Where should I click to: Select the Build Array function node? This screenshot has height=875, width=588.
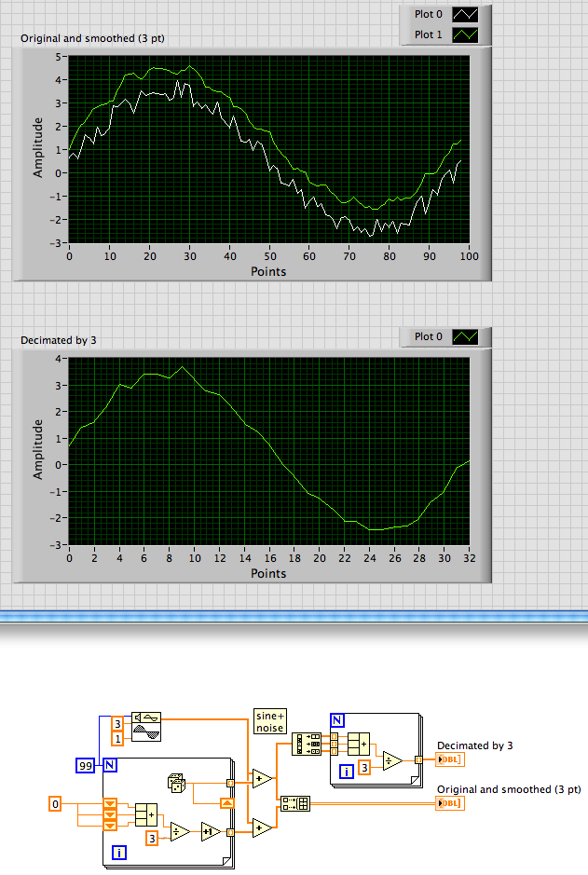294,803
